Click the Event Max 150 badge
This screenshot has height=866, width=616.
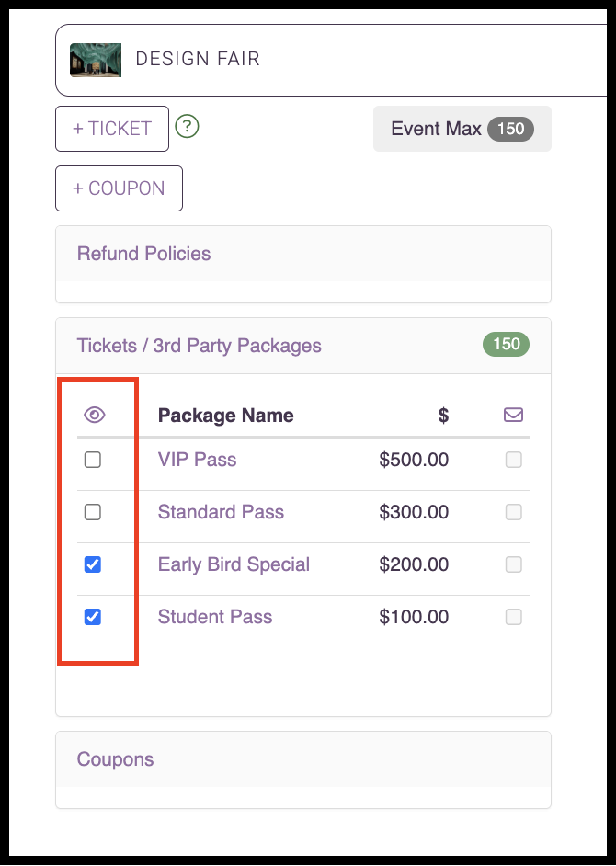click(x=462, y=129)
